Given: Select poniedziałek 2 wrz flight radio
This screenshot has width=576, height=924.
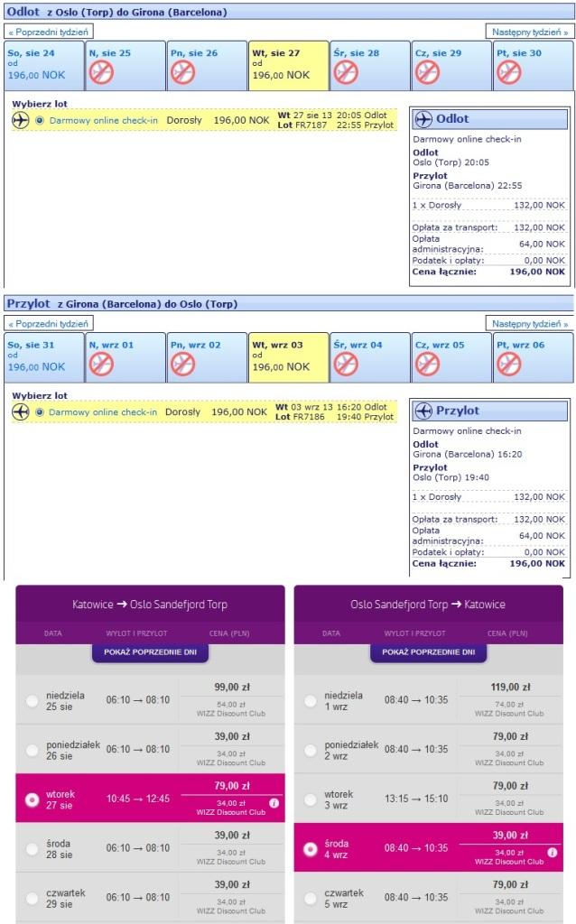Looking at the screenshot, I should coord(310,750).
